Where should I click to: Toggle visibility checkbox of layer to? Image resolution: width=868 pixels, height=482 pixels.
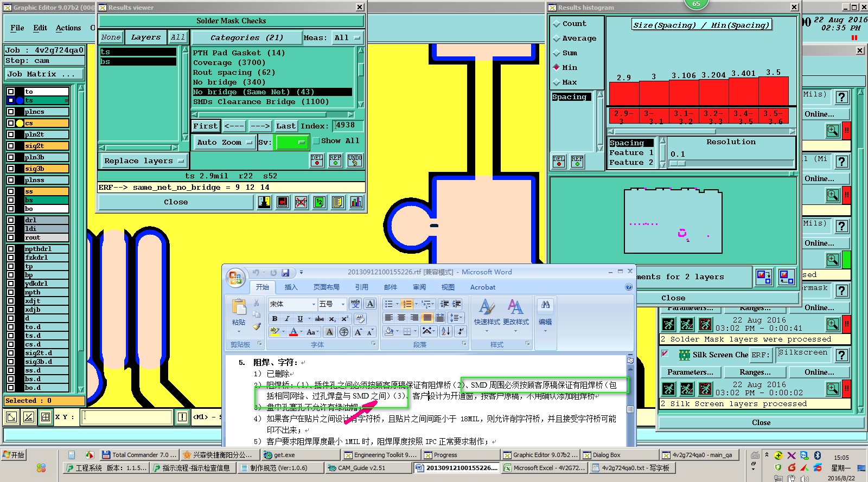11,92
